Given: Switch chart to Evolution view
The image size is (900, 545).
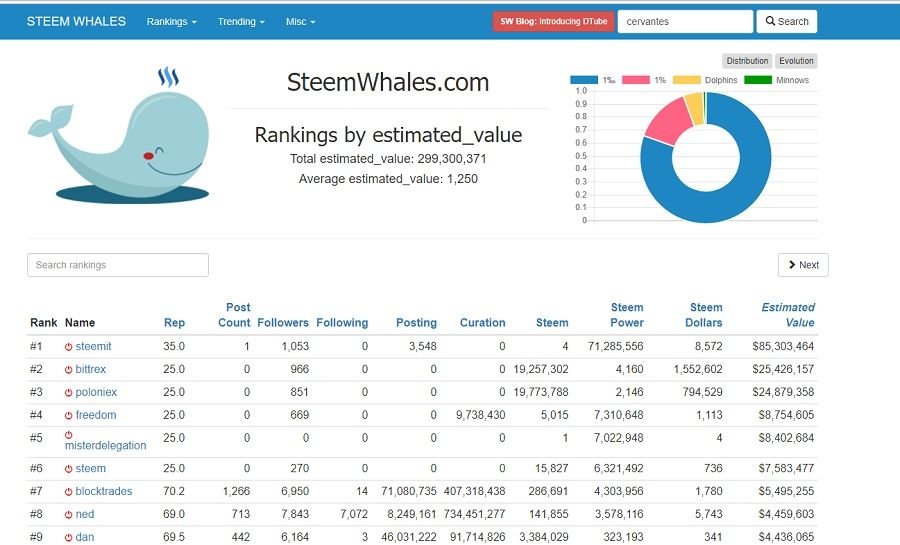Looking at the screenshot, I should [796, 61].
